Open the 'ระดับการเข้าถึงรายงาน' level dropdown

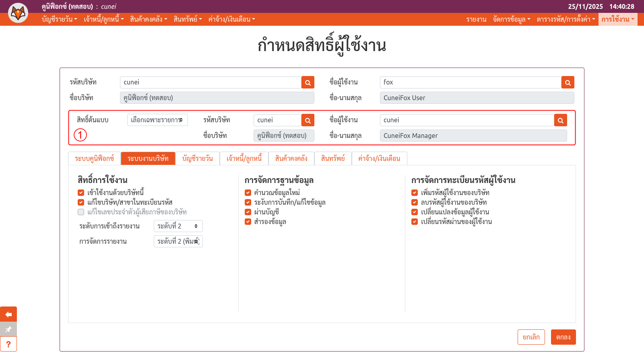point(178,226)
